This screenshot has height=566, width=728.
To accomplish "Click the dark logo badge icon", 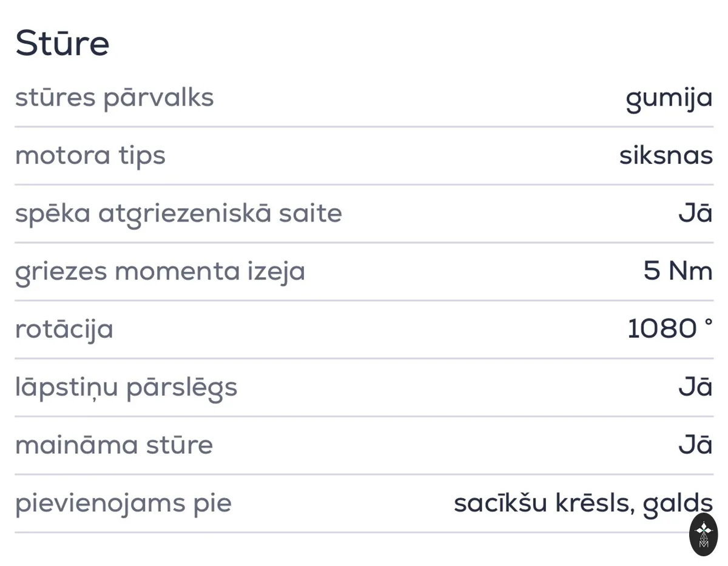I will tap(704, 534).
